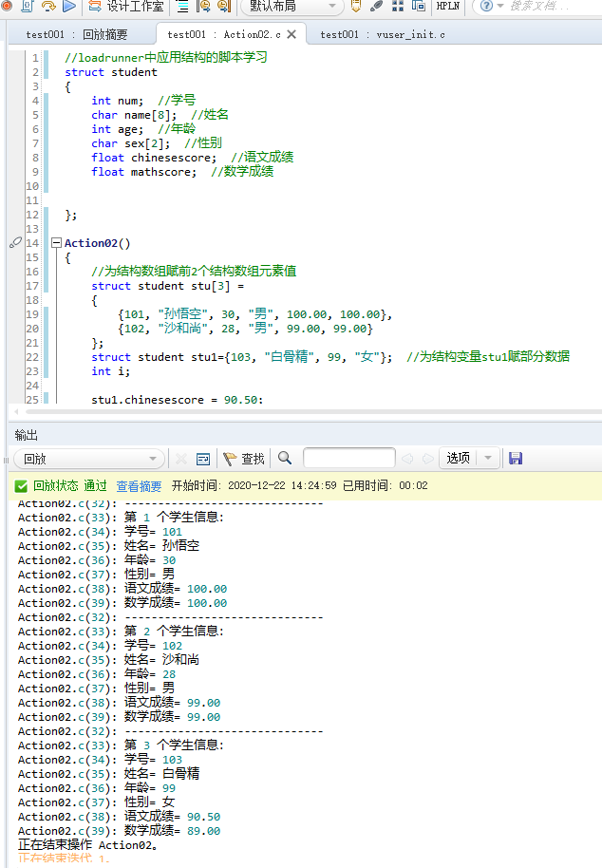Click the 正在结束操作 Action02 output line
The image size is (602, 868).
pos(87,845)
